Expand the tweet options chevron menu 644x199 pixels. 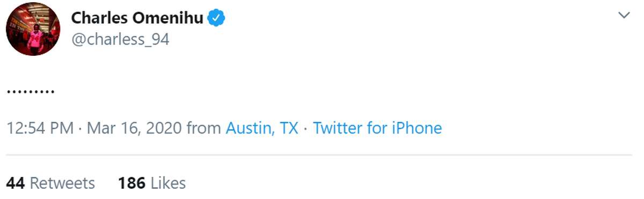point(624,15)
